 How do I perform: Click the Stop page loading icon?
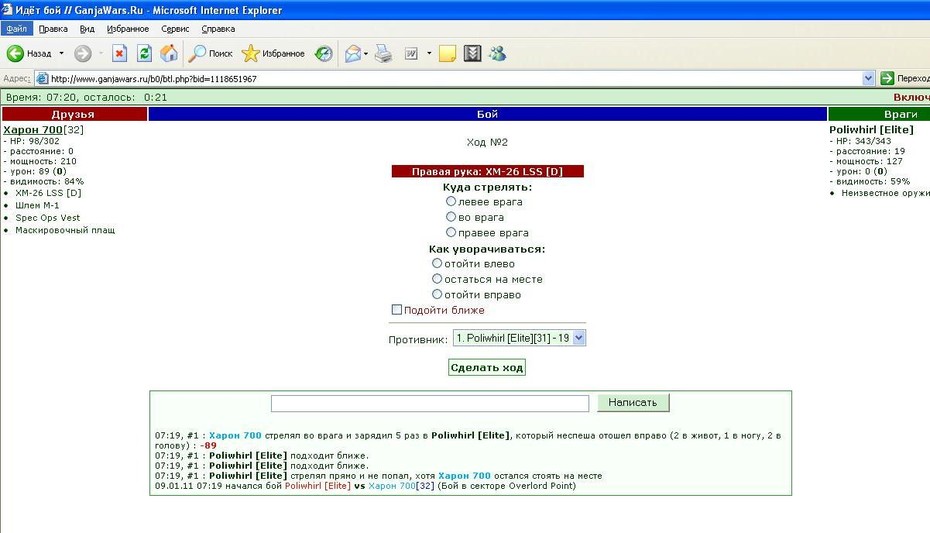[119, 53]
